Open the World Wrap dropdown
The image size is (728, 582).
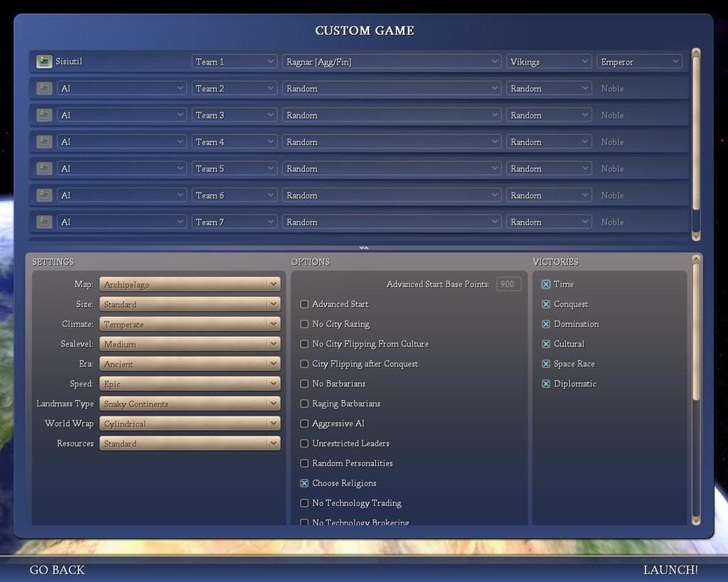coord(190,424)
